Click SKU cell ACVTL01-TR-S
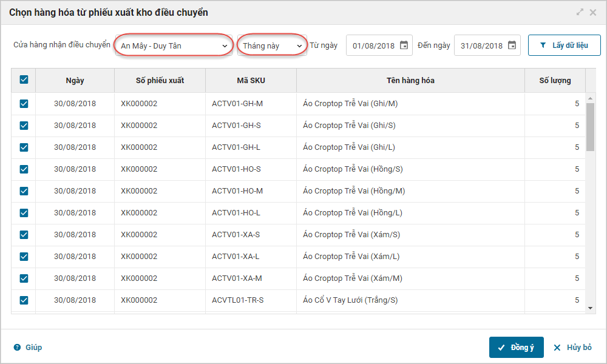 pos(251,300)
